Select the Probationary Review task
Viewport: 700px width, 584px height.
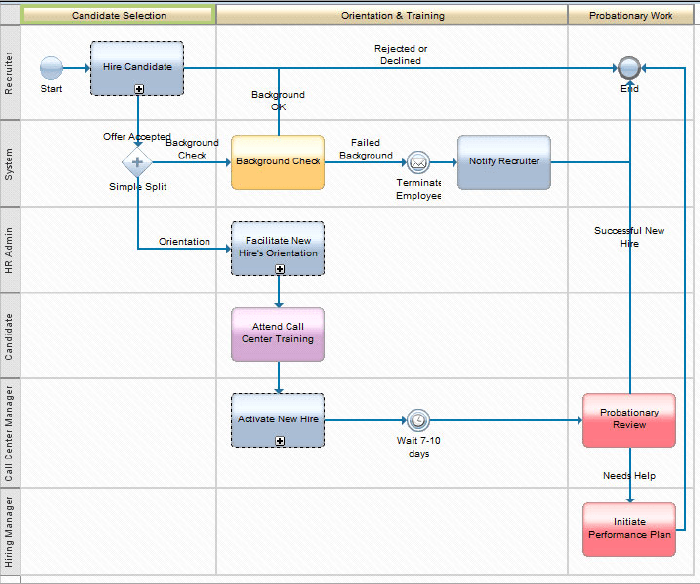(x=629, y=420)
